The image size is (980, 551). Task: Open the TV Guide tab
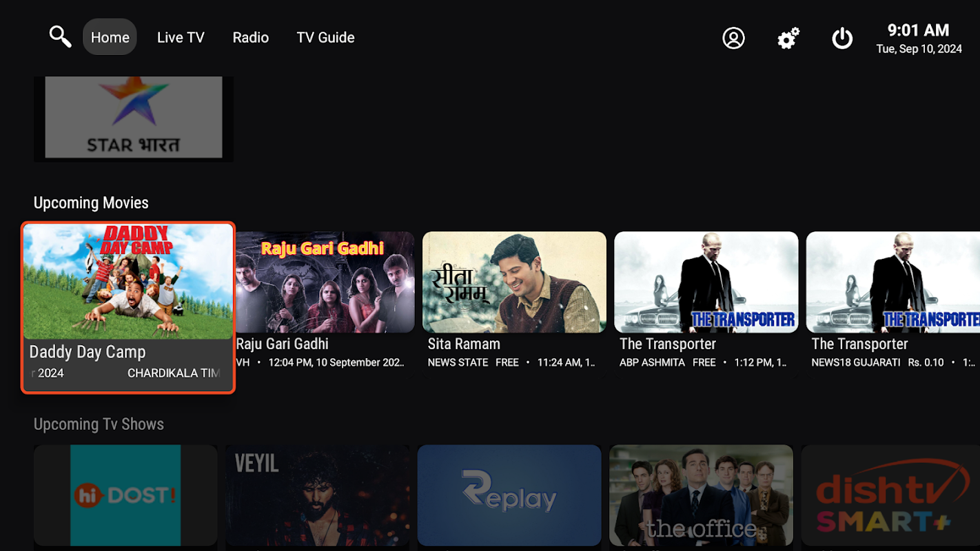[x=325, y=37]
